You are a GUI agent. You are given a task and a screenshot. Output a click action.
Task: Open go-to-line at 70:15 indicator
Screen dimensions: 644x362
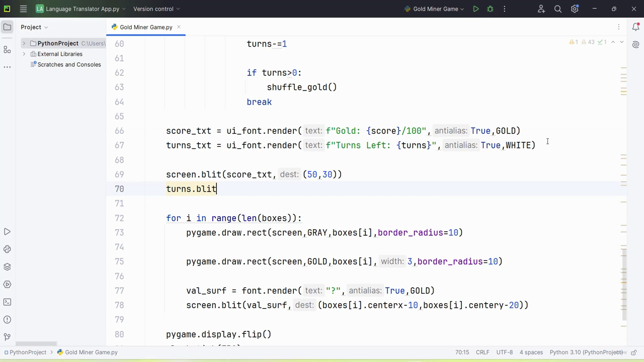click(462, 352)
